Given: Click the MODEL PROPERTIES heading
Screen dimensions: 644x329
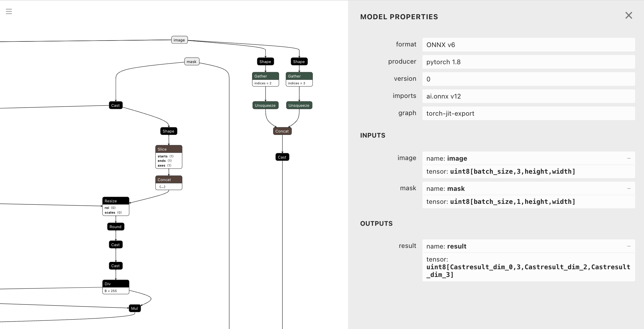Looking at the screenshot, I should point(399,17).
